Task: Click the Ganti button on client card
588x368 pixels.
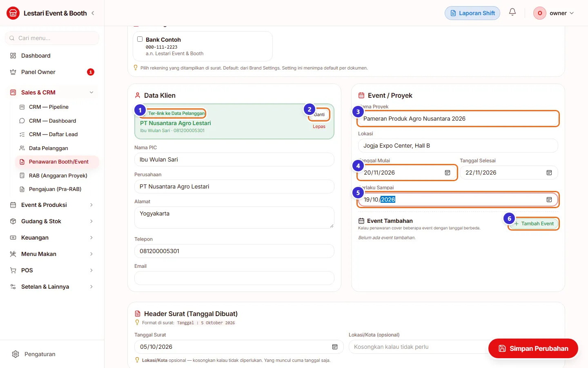Action: coord(319,114)
